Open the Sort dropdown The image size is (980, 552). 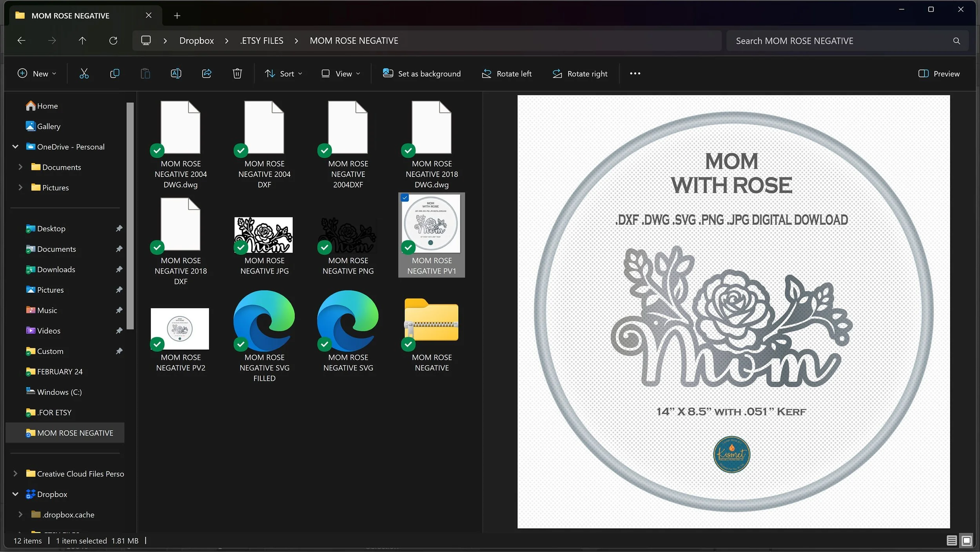283,73
